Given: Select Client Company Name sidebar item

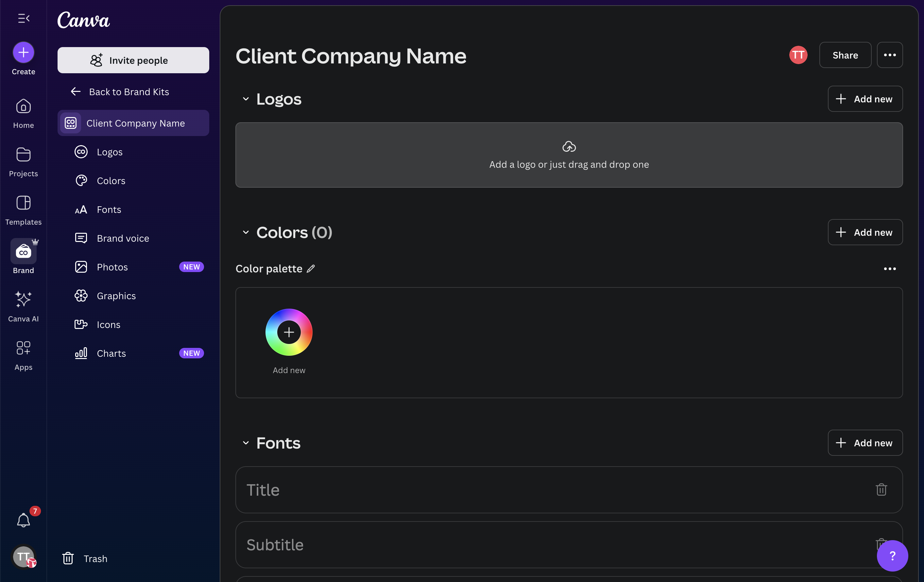Looking at the screenshot, I should (x=133, y=123).
